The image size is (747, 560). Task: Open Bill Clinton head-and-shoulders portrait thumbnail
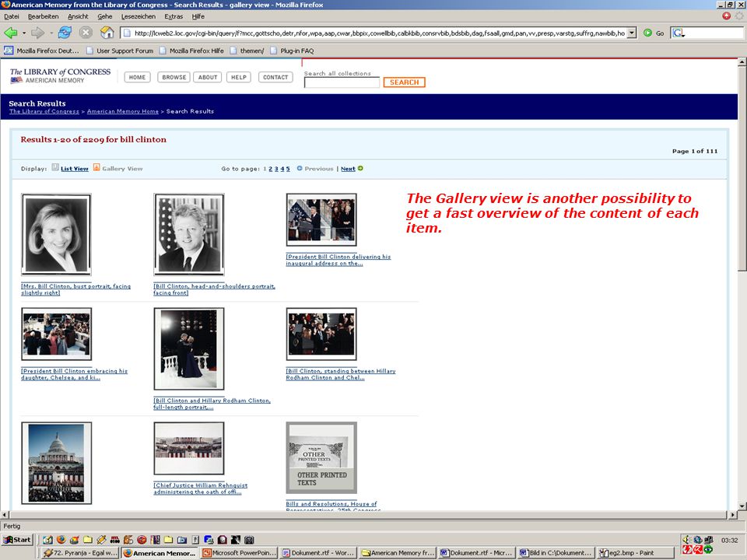click(x=188, y=234)
